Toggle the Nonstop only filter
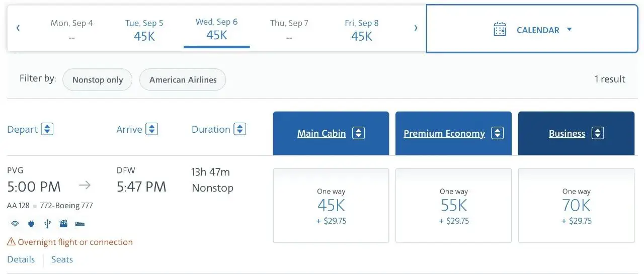Viewport: 644px width, 274px height. coord(98,79)
